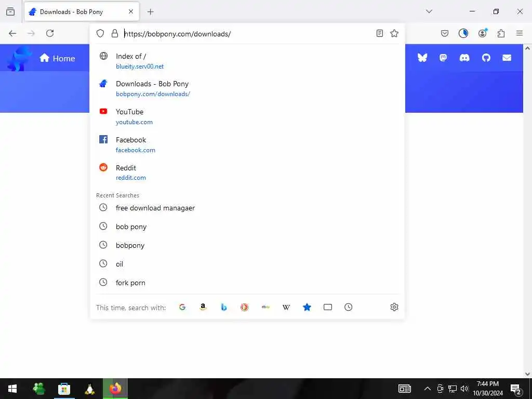
Task: Open Microsoft Store from taskbar
Action: [x=64, y=389]
